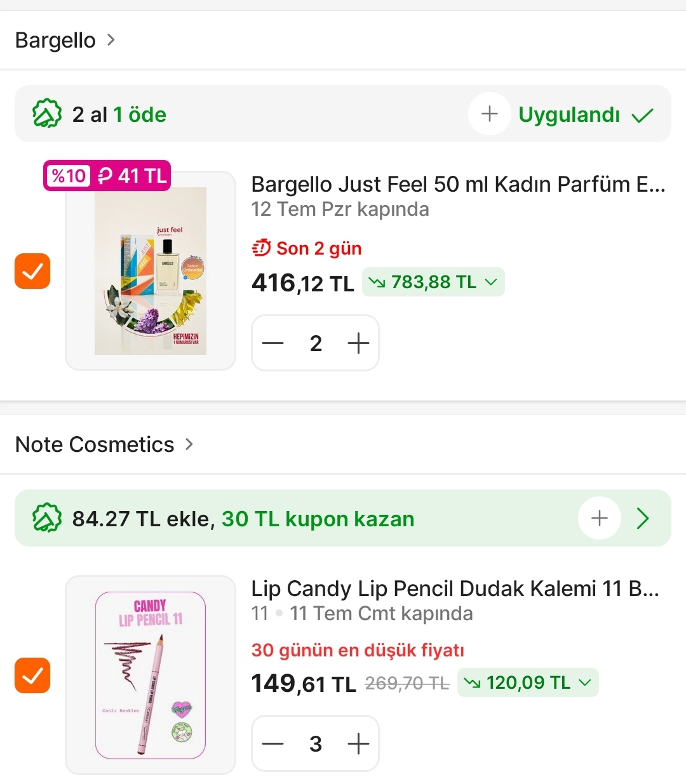Expand the 783,88 TL savings dropdown

[x=433, y=282]
